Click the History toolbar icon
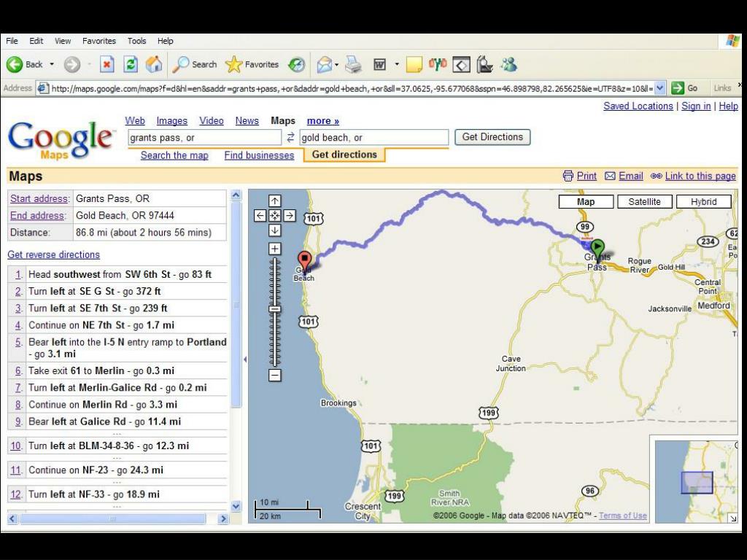 296,64
